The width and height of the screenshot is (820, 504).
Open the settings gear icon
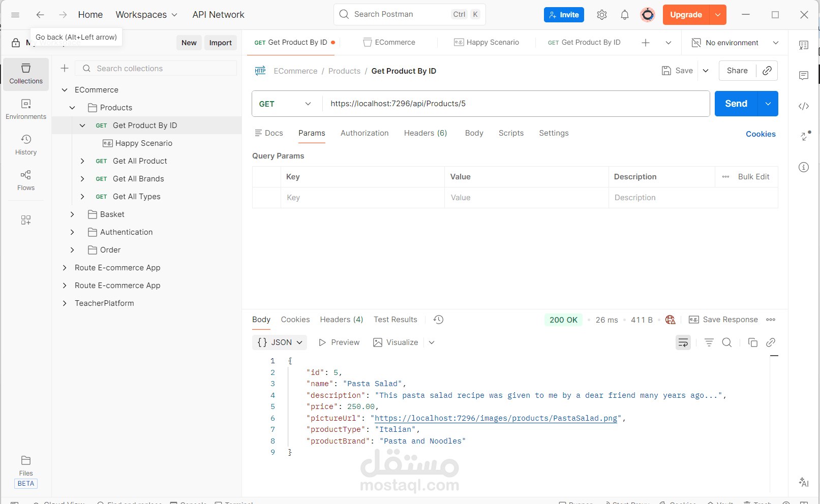pyautogui.click(x=602, y=15)
